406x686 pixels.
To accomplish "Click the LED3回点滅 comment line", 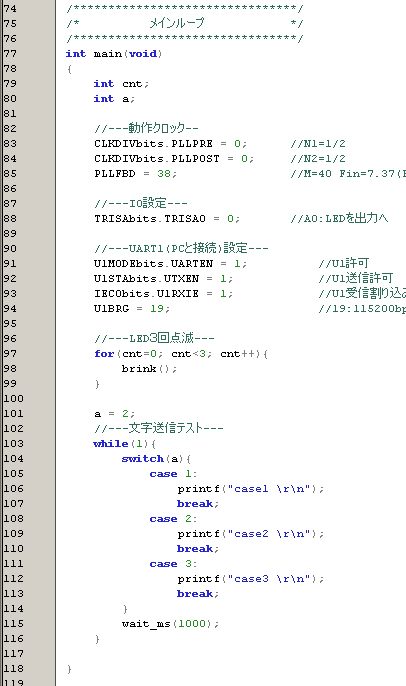I will coord(154,338).
